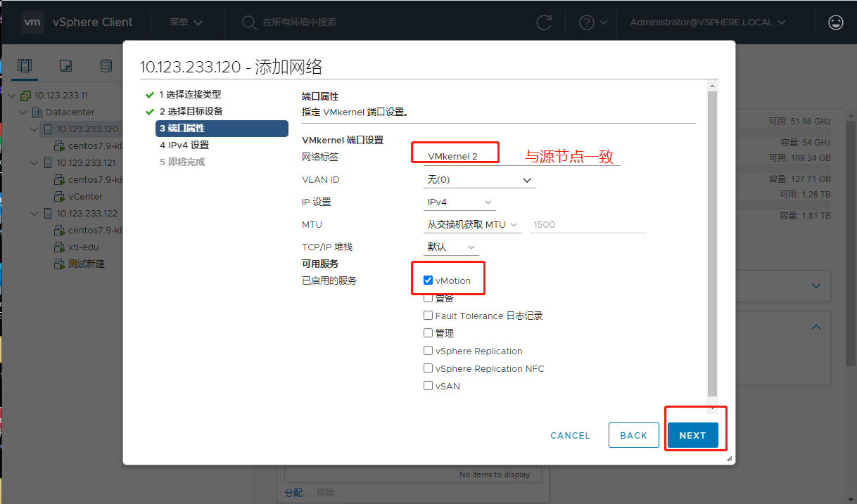Collapse the 10.123.233.121 host node

[35, 163]
